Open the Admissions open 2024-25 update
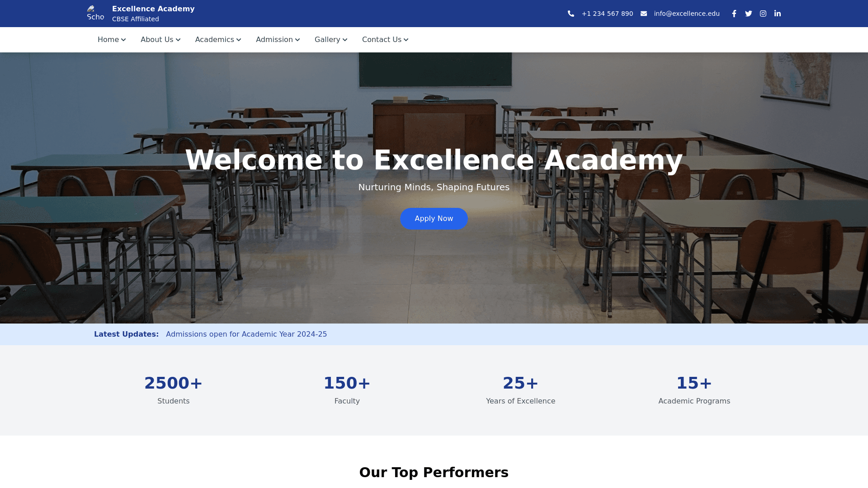This screenshot has width=868, height=488. tap(246, 334)
